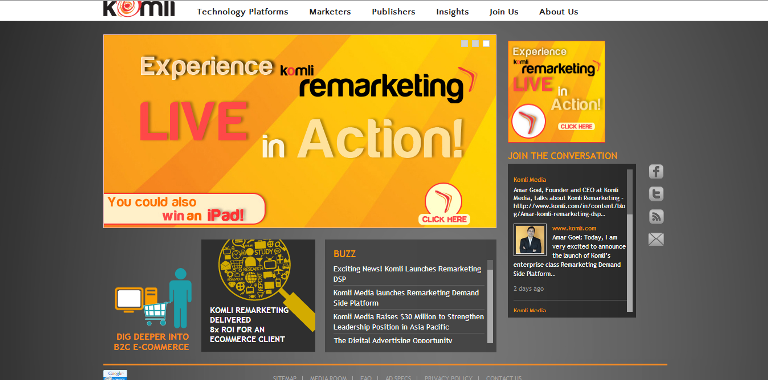Click 'Dig Deeper Into B2C E-Commerce' link
The image size is (768, 380).
click(x=151, y=342)
